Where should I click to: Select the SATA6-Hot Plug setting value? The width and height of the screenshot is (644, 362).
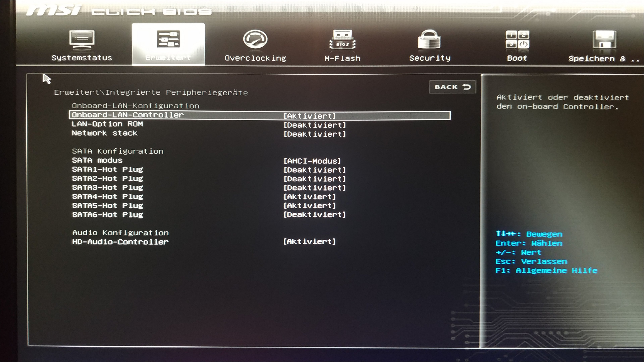coord(314,215)
